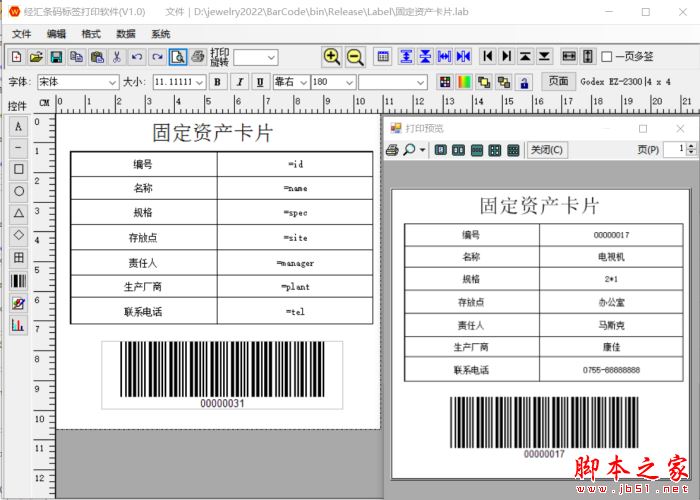Click printer icon in 打印预览 window

point(392,150)
